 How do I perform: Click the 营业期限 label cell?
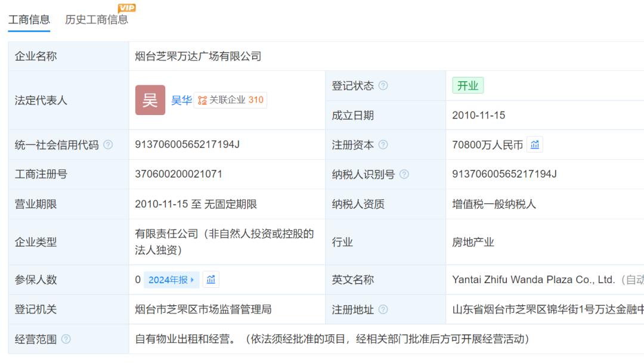click(x=68, y=204)
